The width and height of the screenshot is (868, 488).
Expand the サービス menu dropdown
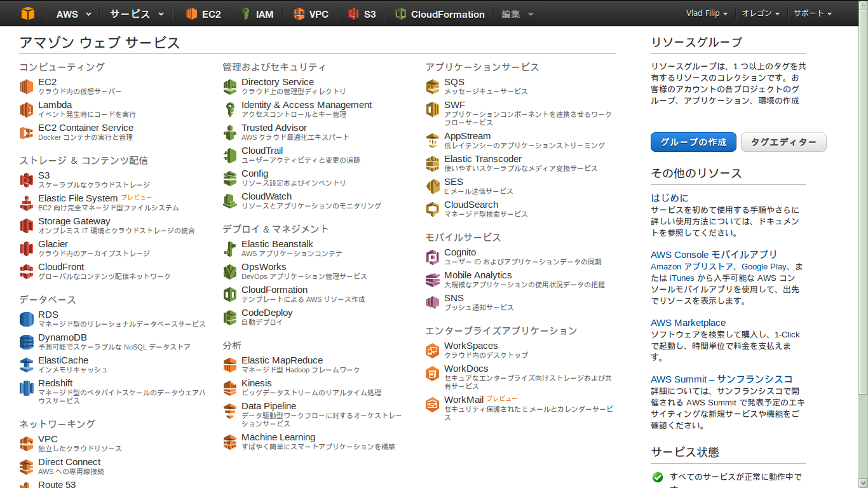click(x=137, y=14)
